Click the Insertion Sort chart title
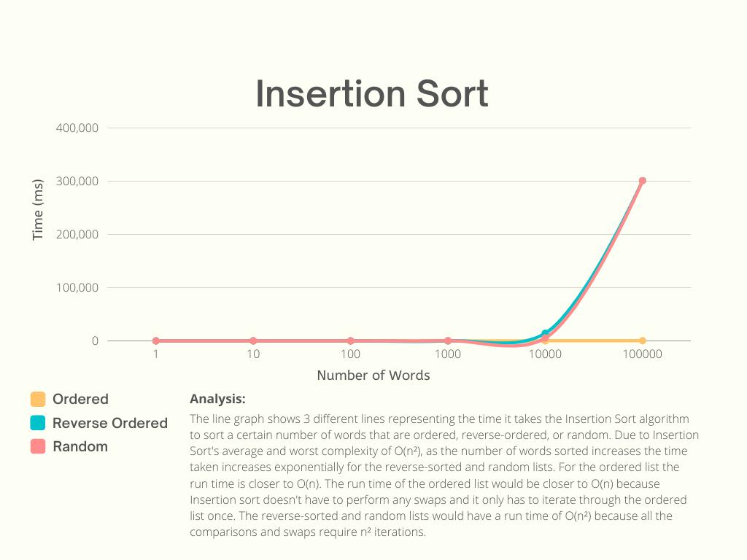The height and width of the screenshot is (560, 747). [372, 94]
